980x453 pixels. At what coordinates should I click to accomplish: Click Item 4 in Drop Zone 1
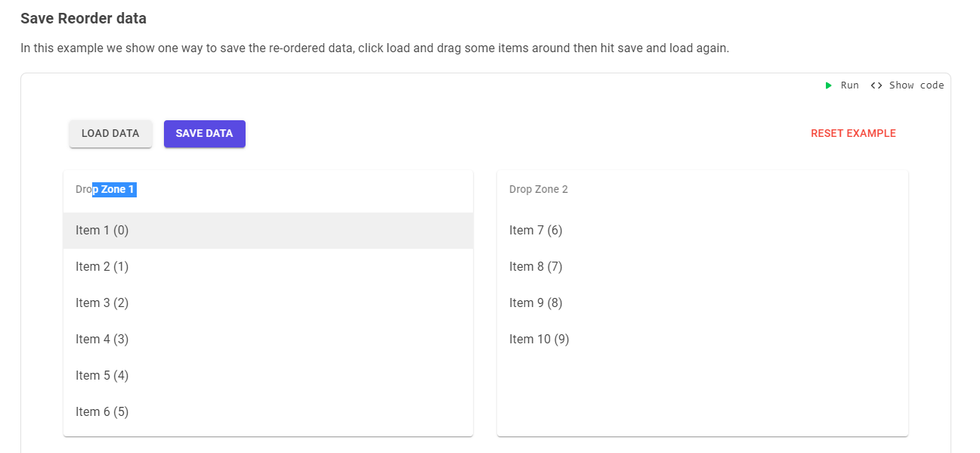point(101,339)
